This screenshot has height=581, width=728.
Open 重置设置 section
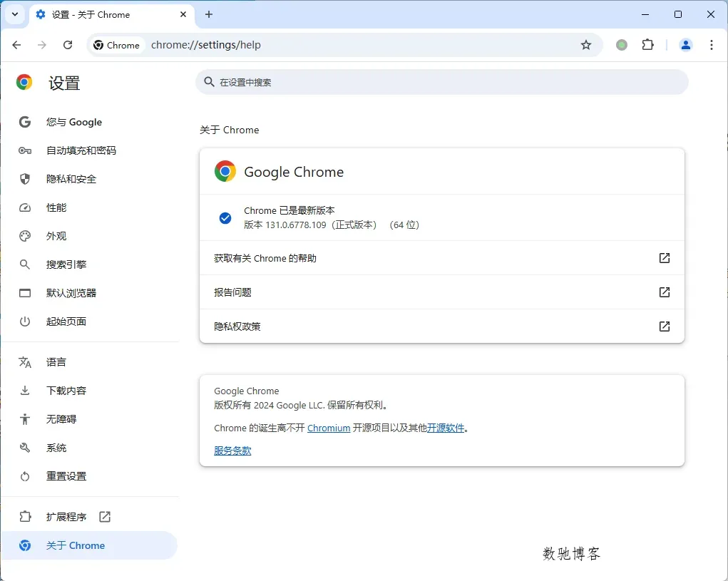tap(91, 476)
